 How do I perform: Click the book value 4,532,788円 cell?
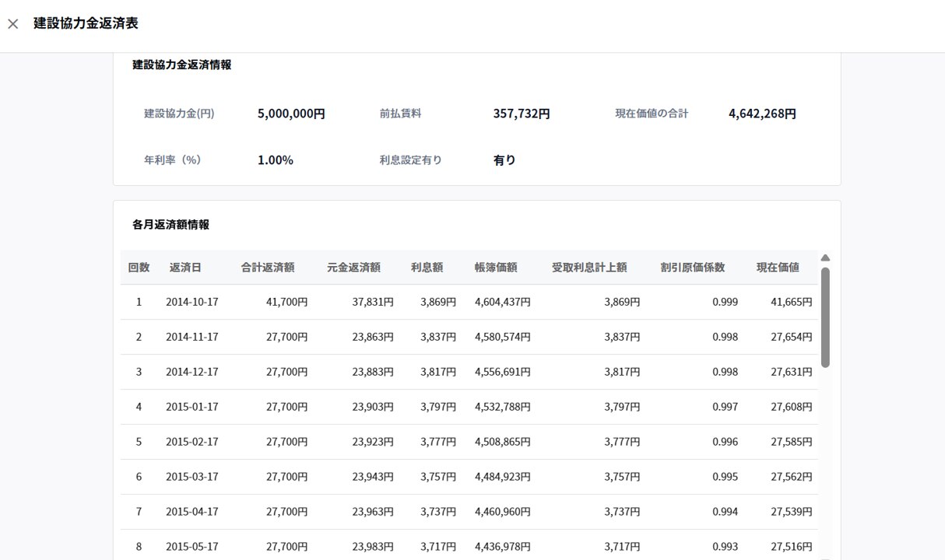pos(502,407)
